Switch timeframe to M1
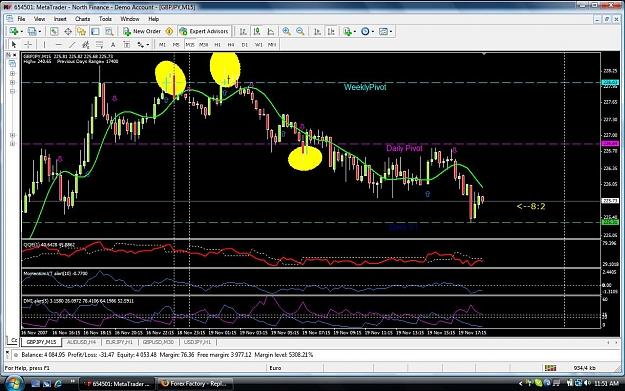Image resolution: width=625 pixels, height=391 pixels. 162,45
